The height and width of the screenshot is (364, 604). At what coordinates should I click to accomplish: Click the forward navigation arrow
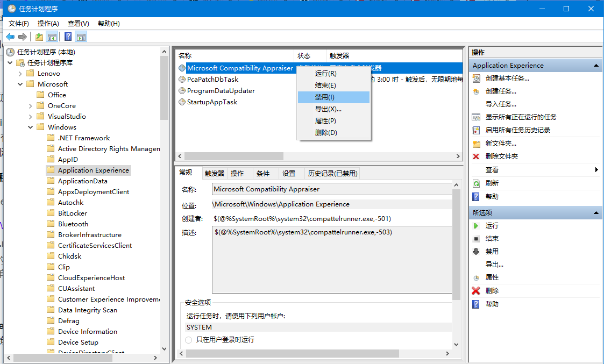point(22,37)
